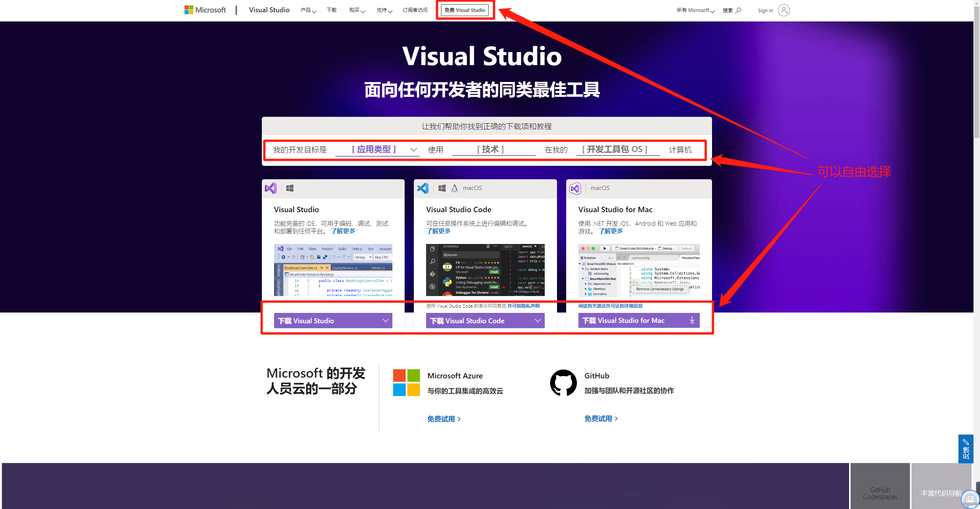Click 了解更多 link under Visual Studio
980x509 pixels.
pos(343,231)
